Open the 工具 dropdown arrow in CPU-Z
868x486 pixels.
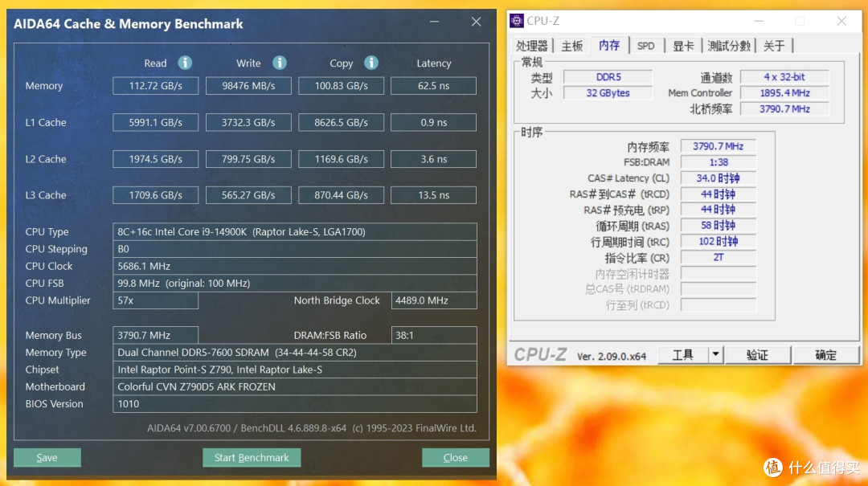[715, 354]
